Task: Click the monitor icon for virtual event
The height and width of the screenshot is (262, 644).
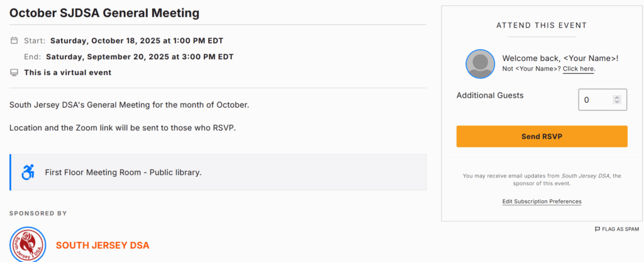Action: pyautogui.click(x=14, y=72)
